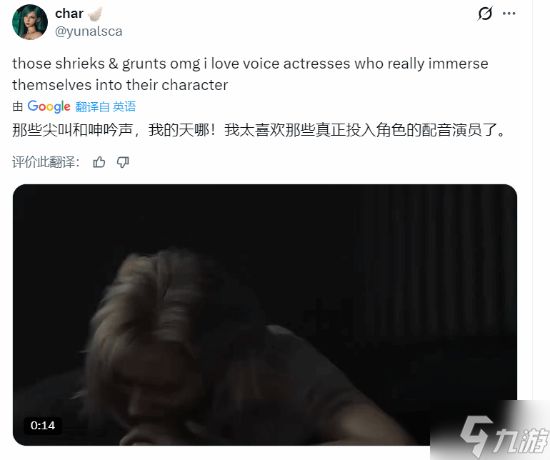The height and width of the screenshot is (460, 550).
Task: Open char's green-haired profile avatar
Action: point(30,22)
